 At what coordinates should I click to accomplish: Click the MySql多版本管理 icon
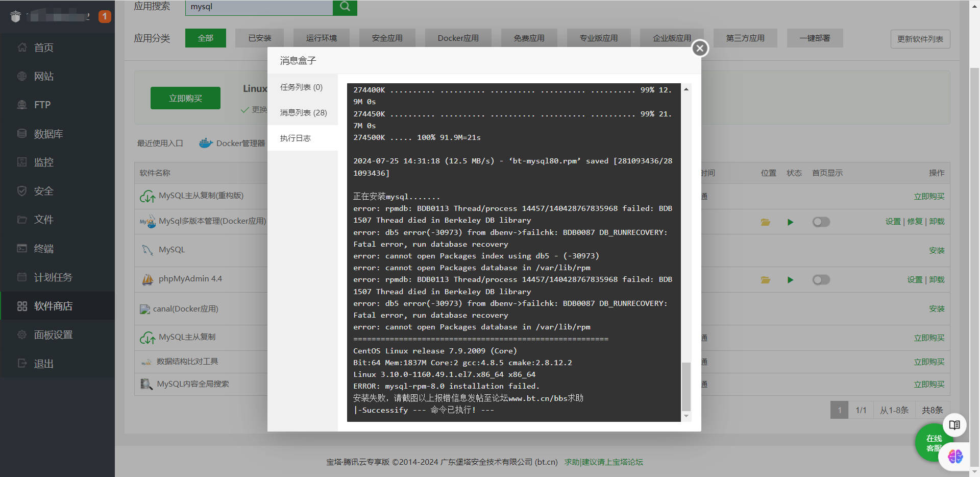click(148, 222)
